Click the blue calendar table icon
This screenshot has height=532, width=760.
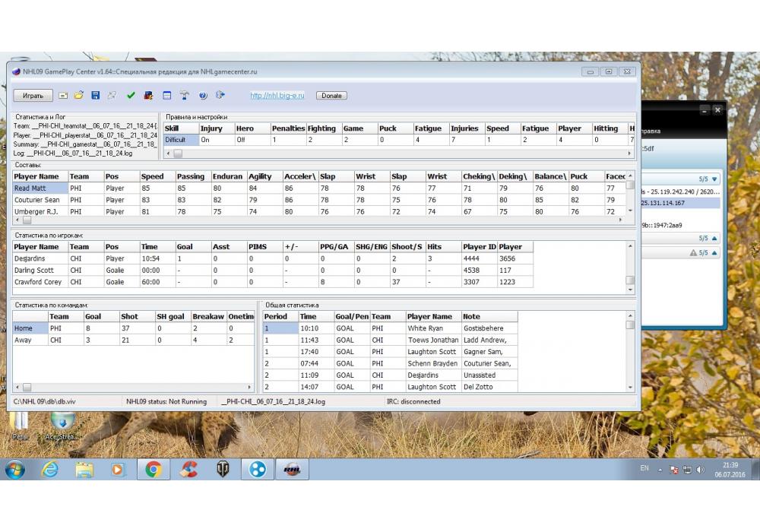pyautogui.click(x=166, y=96)
